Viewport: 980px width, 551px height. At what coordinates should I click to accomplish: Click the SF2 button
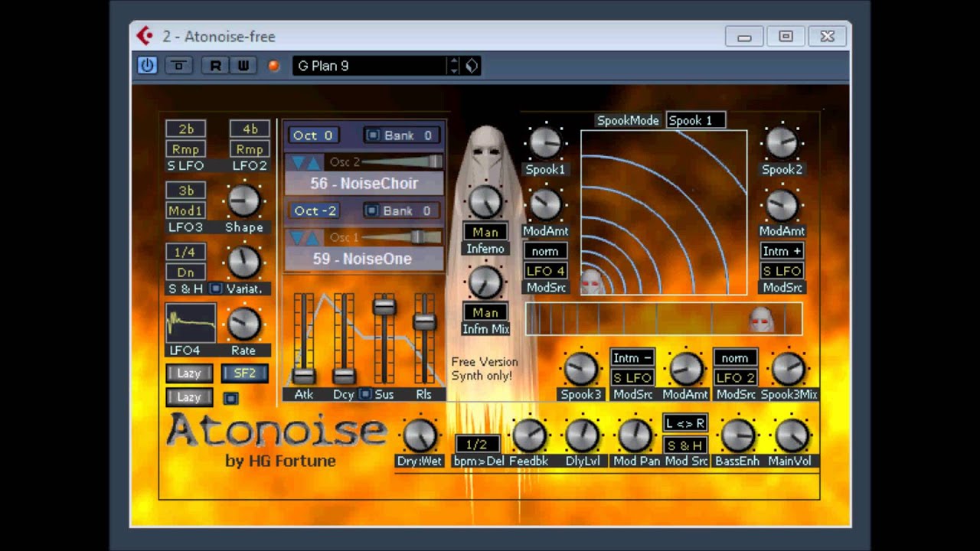(x=245, y=373)
